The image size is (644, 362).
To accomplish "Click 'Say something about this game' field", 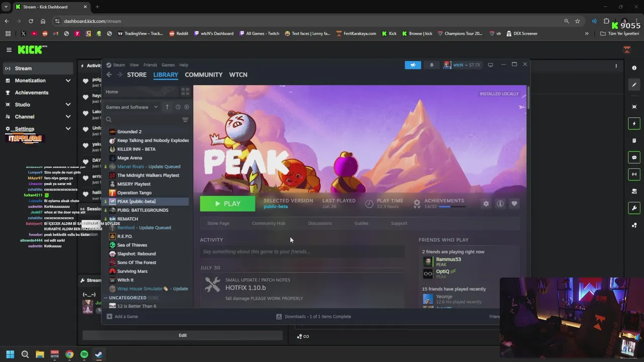I will (x=302, y=251).
